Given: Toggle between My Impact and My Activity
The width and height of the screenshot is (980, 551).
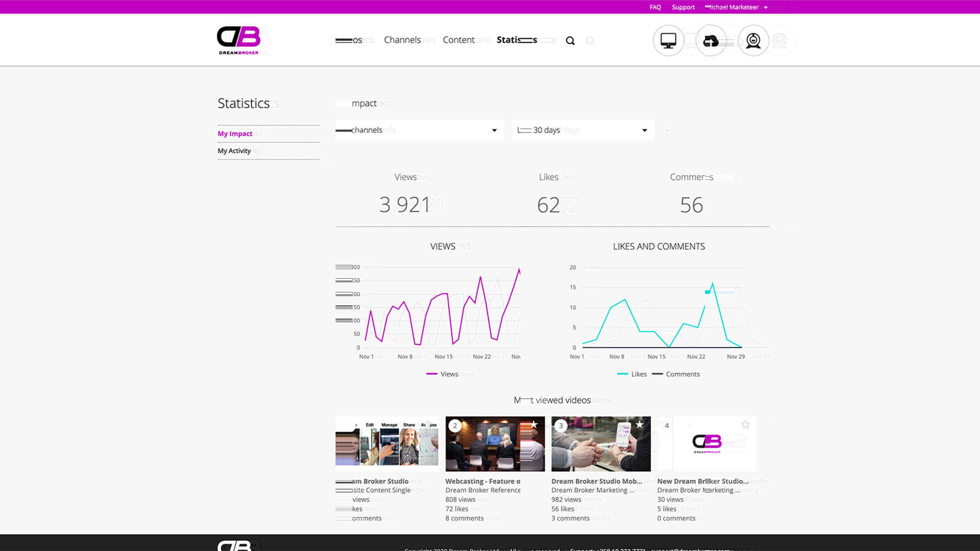Looking at the screenshot, I should pyautogui.click(x=234, y=151).
